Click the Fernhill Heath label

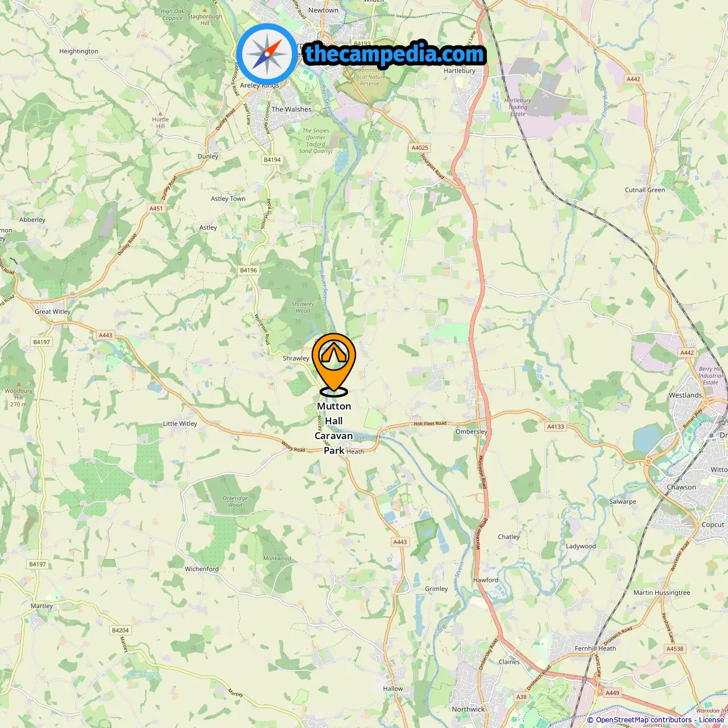tap(595, 648)
